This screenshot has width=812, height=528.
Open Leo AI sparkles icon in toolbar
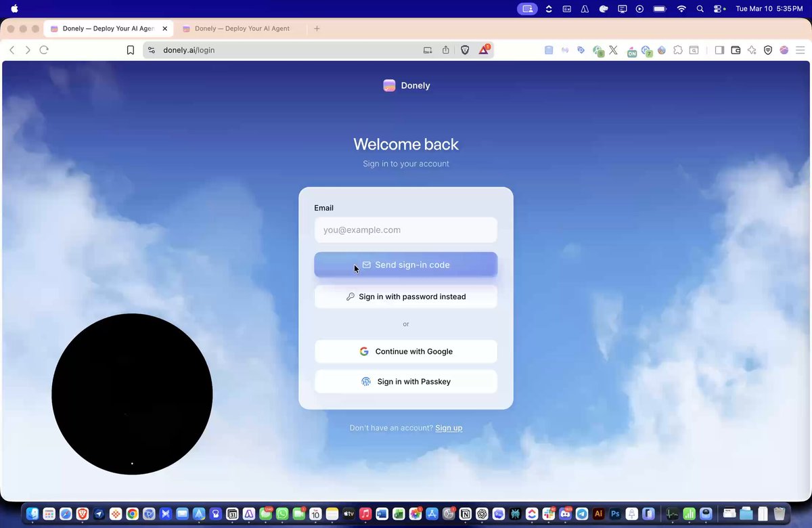751,50
